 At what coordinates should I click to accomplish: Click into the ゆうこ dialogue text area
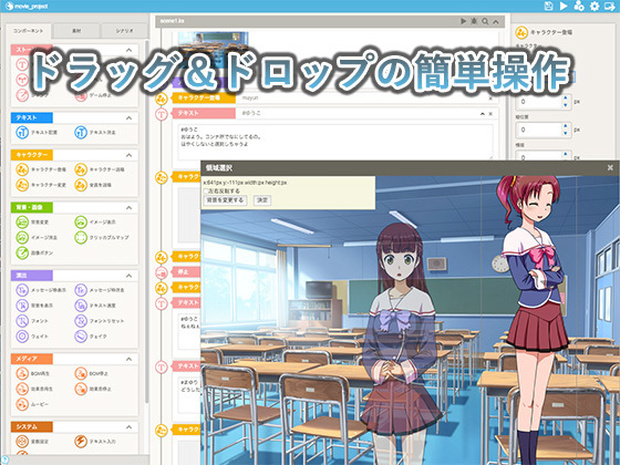(335, 142)
